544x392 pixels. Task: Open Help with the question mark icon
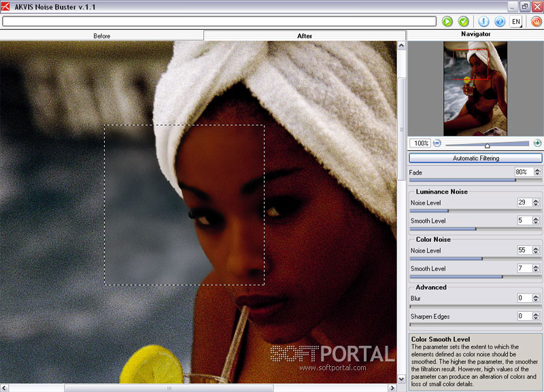(500, 22)
